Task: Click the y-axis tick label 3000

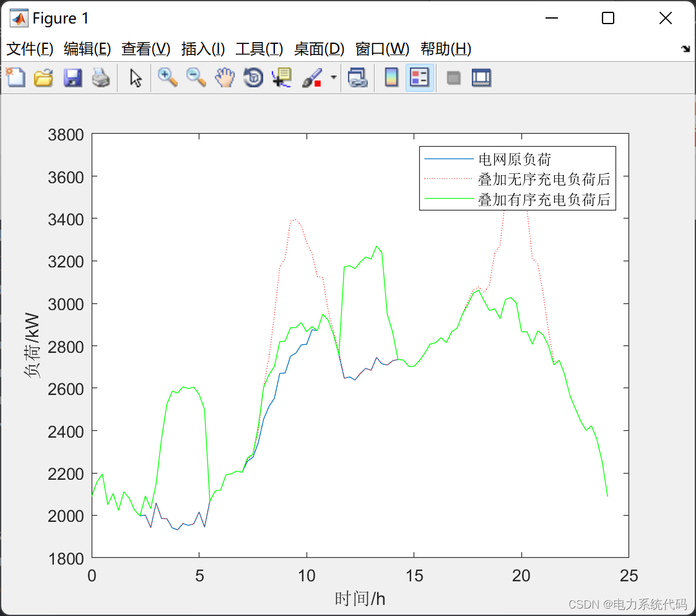Action: click(66, 304)
